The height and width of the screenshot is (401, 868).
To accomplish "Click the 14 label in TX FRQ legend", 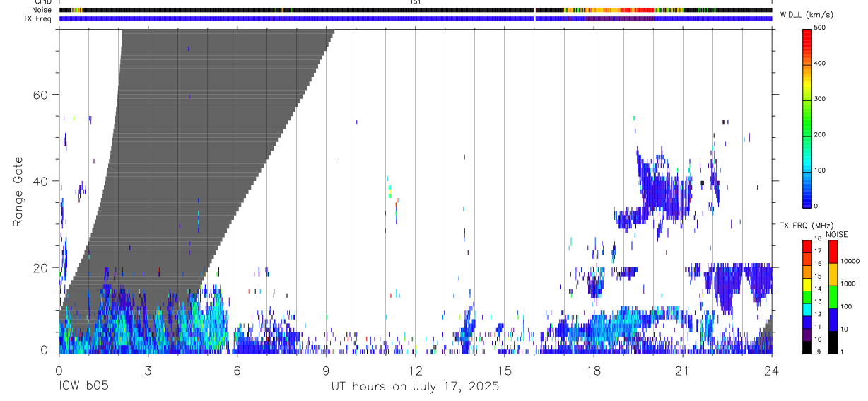I will (x=816, y=289).
